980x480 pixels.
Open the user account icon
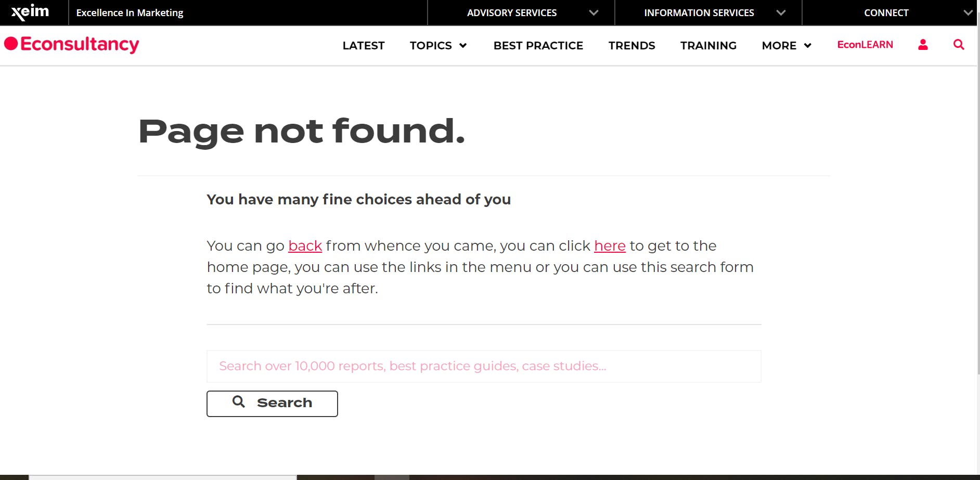pos(922,45)
